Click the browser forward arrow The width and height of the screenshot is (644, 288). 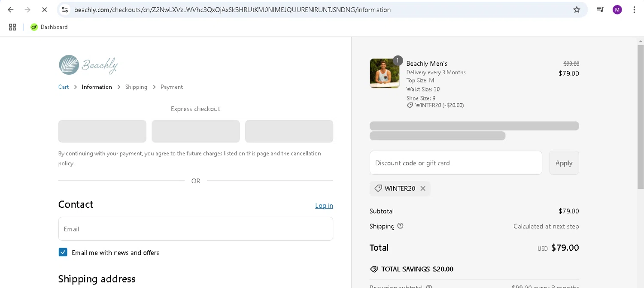(x=27, y=9)
